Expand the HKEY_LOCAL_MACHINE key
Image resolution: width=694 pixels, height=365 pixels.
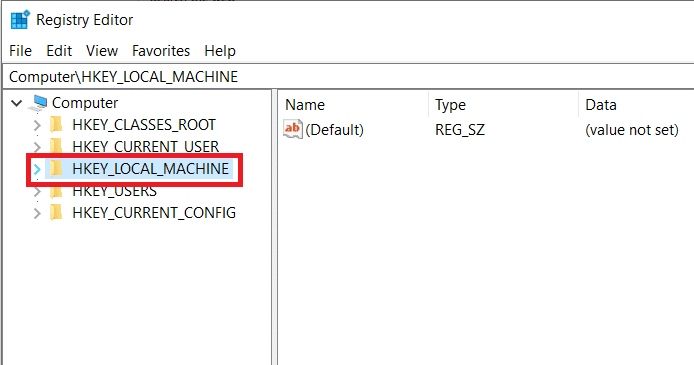37,169
